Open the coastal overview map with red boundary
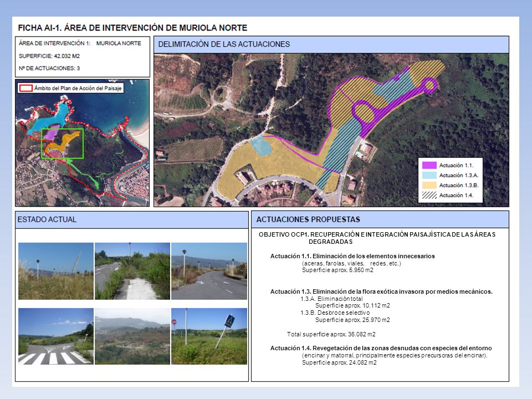The width and height of the screenshot is (532, 399). point(82,143)
